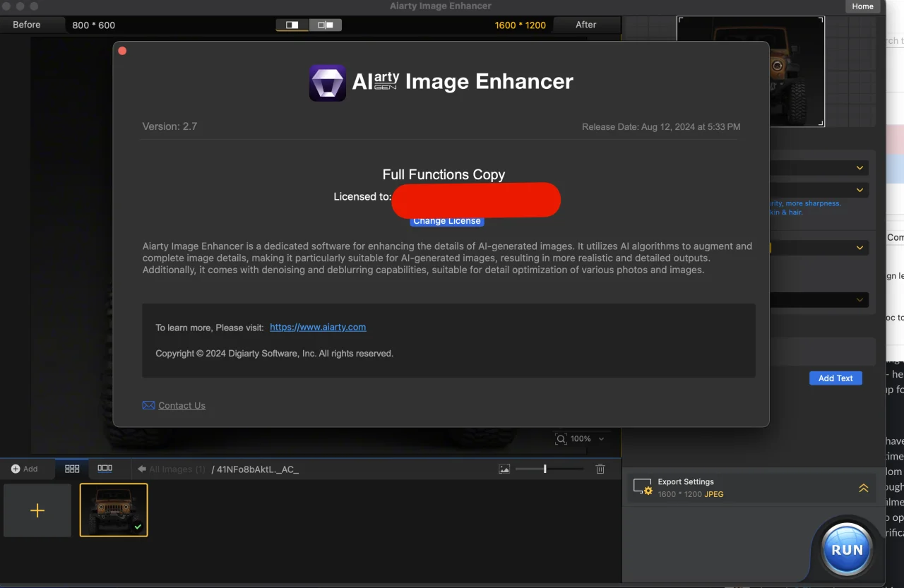Click the back arrow before All Images

tap(142, 469)
